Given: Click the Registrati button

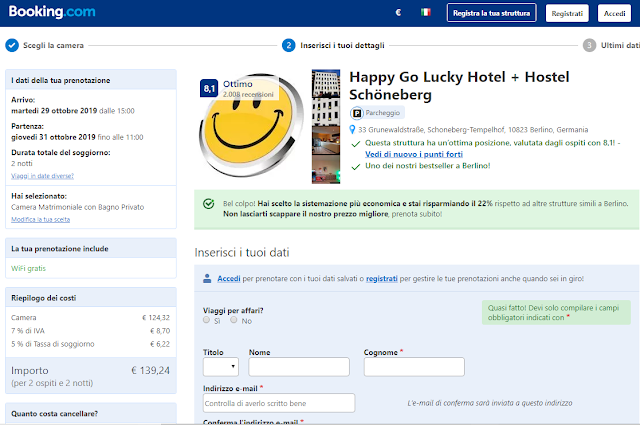Looking at the screenshot, I should point(567,13).
